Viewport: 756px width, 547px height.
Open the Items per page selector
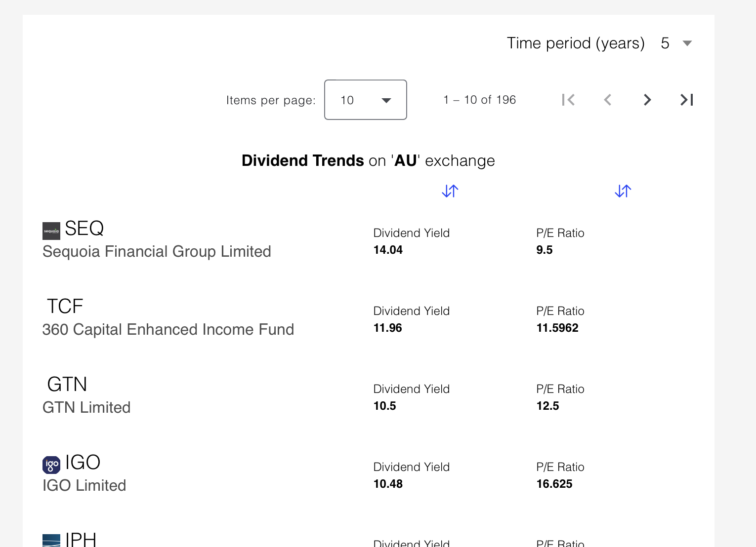(x=366, y=100)
